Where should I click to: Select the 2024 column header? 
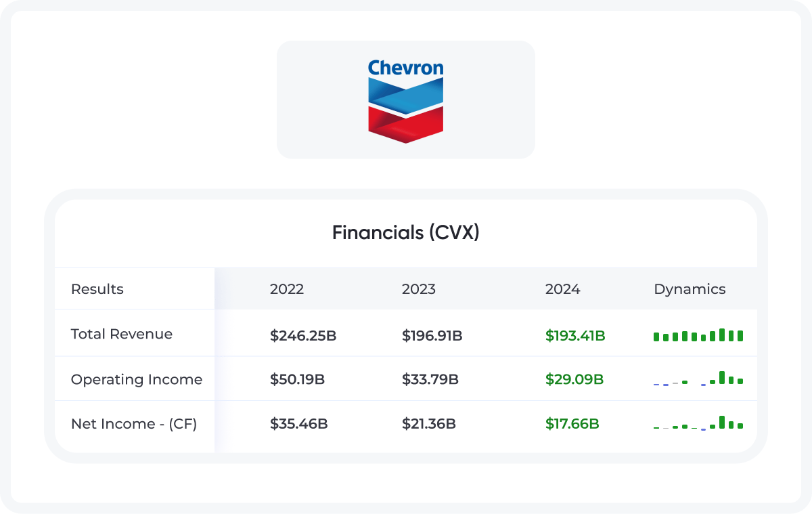tap(563, 289)
